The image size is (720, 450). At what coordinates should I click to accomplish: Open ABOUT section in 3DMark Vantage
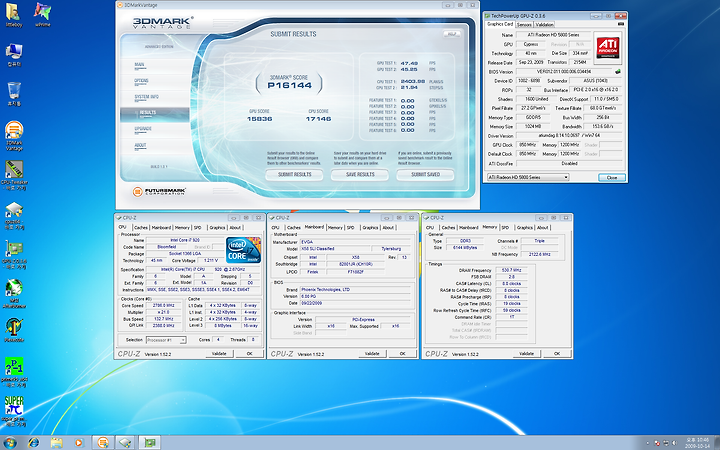[x=140, y=145]
